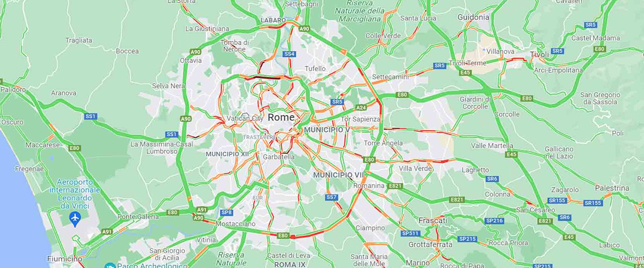Select the Vatican City label
644x268 pixels.
click(x=245, y=118)
